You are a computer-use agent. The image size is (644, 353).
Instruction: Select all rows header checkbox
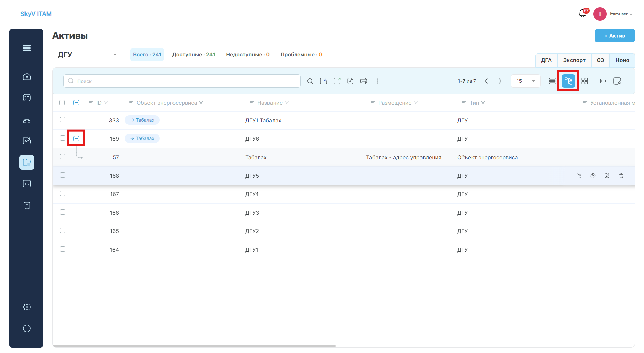point(62,103)
